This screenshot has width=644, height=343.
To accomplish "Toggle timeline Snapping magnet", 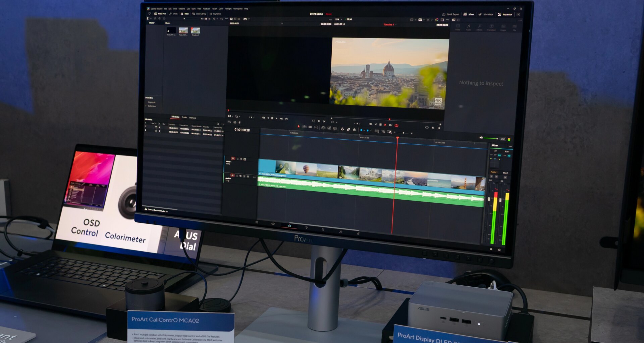I will (343, 129).
